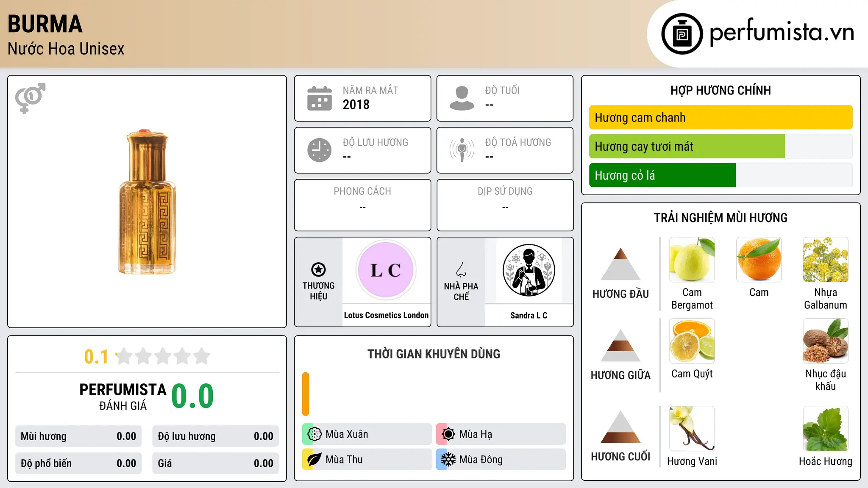Select the Mùa Xuân season label
The width and height of the screenshot is (868, 488).
click(347, 434)
